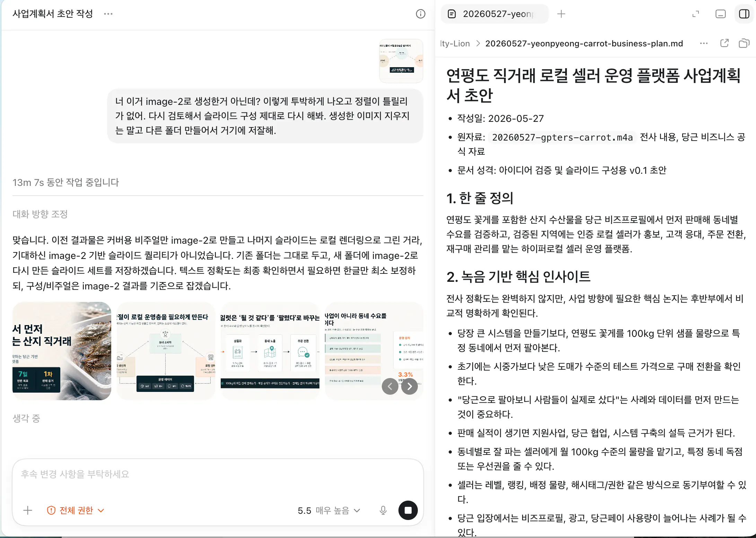Click the bullet starting '판매 실적이 생기면'
The height and width of the screenshot is (538, 756).
tap(596, 433)
